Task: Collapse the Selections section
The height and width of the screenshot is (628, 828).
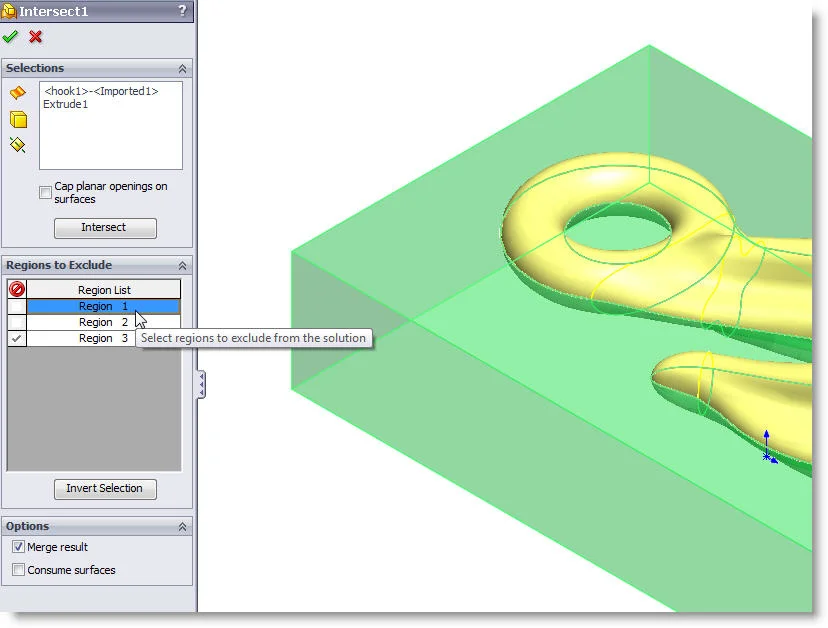Action: click(182, 68)
